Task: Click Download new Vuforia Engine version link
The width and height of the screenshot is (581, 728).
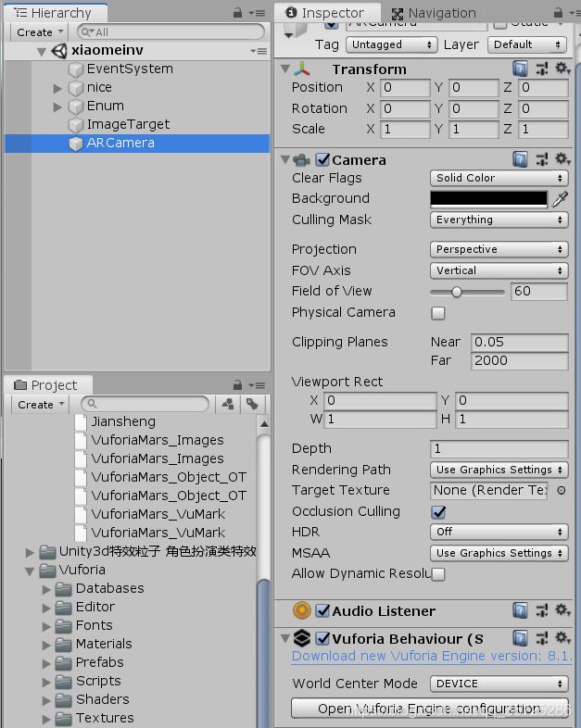Action: point(431,656)
